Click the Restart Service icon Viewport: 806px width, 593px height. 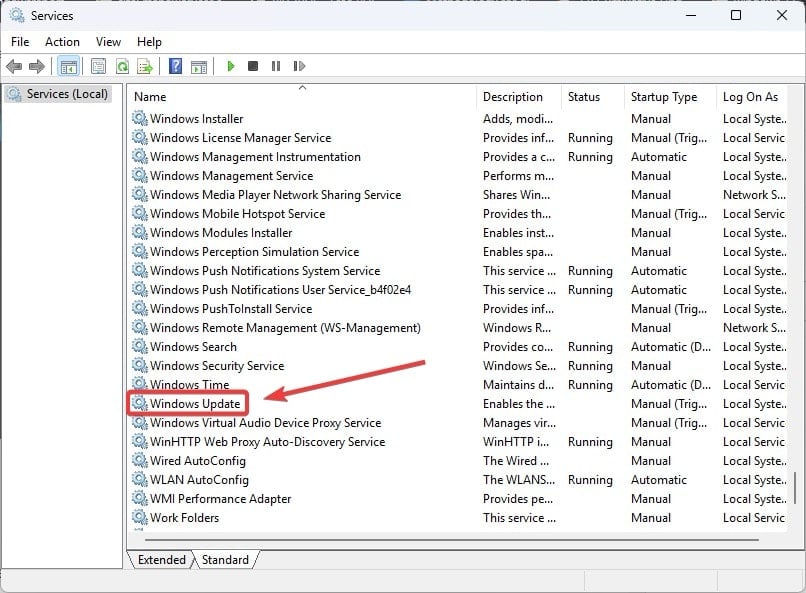coord(299,66)
